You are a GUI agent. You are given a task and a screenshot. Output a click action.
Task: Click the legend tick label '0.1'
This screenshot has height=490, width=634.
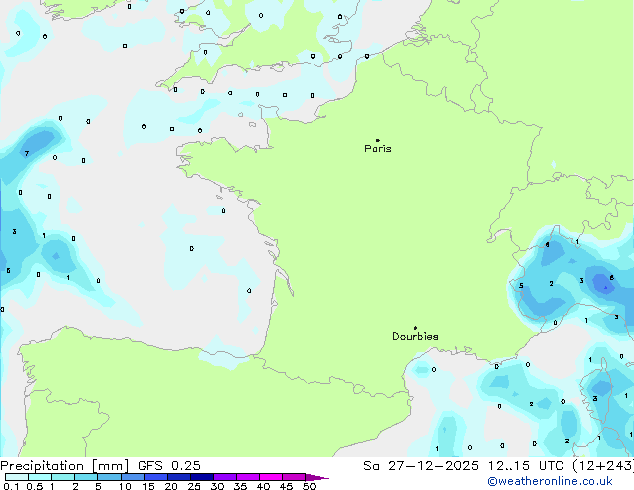(11, 486)
